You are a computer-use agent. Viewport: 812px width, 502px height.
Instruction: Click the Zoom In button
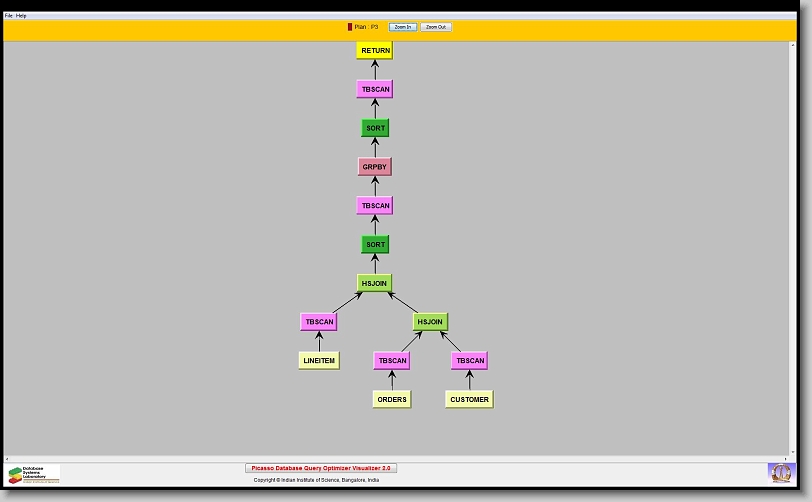pyautogui.click(x=402, y=27)
